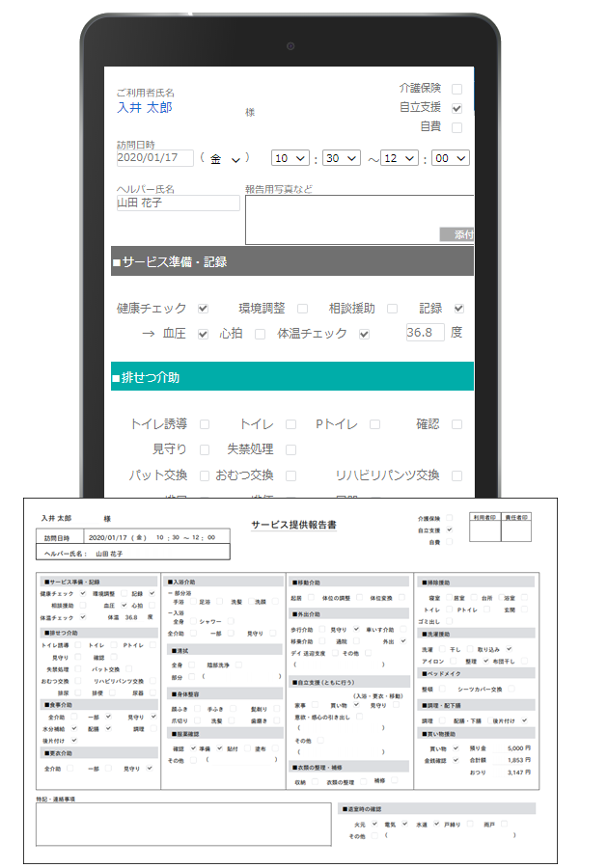This screenshot has height=868, width=608.
Task: Check the トイレ誘導 checkbox
Action: [x=204, y=424]
